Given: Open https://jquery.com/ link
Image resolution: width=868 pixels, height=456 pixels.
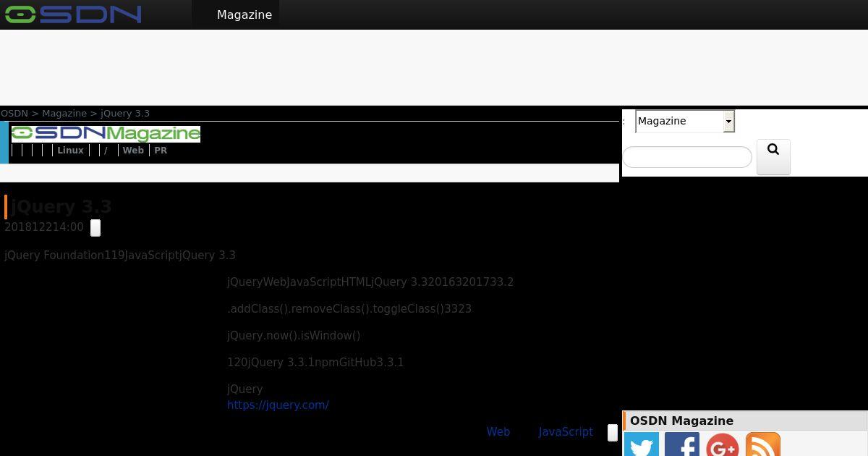Looking at the screenshot, I should tap(278, 405).
